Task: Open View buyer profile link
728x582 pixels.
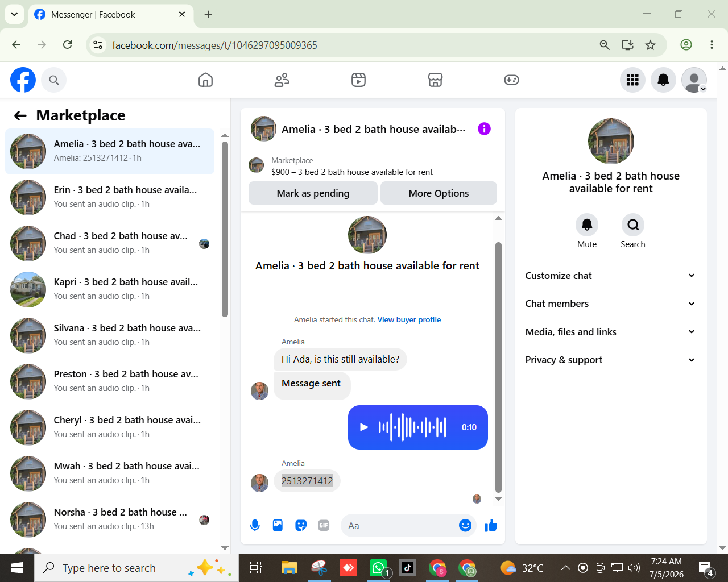Action: point(409,319)
